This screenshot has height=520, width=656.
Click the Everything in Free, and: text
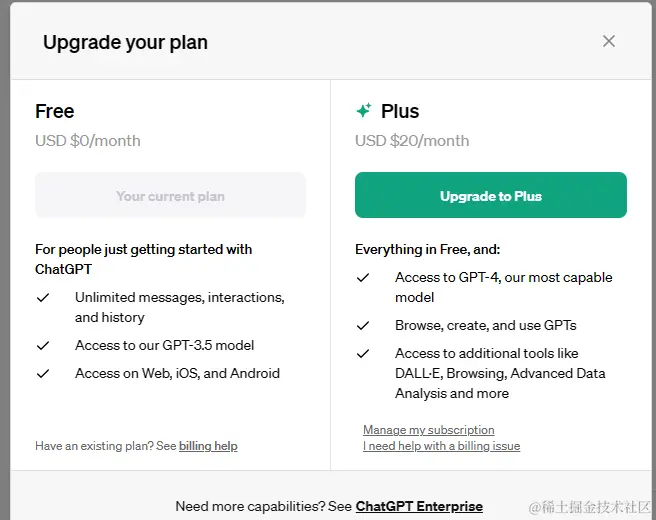[428, 249]
